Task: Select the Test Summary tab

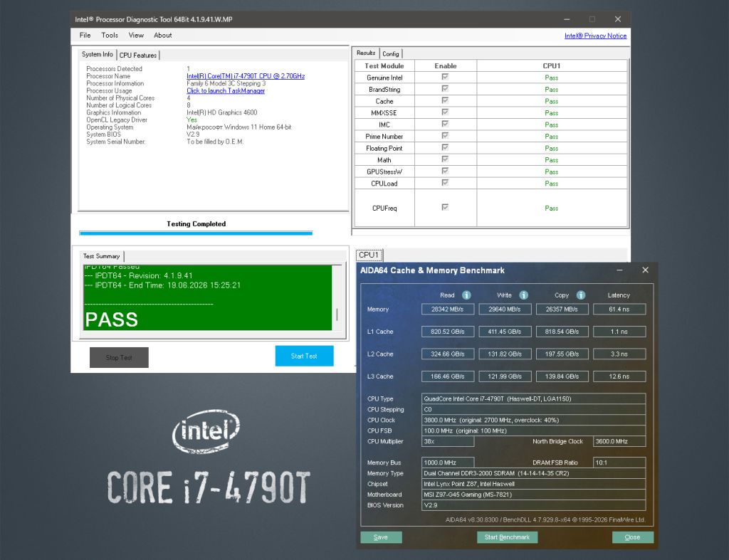Action: pos(101,256)
